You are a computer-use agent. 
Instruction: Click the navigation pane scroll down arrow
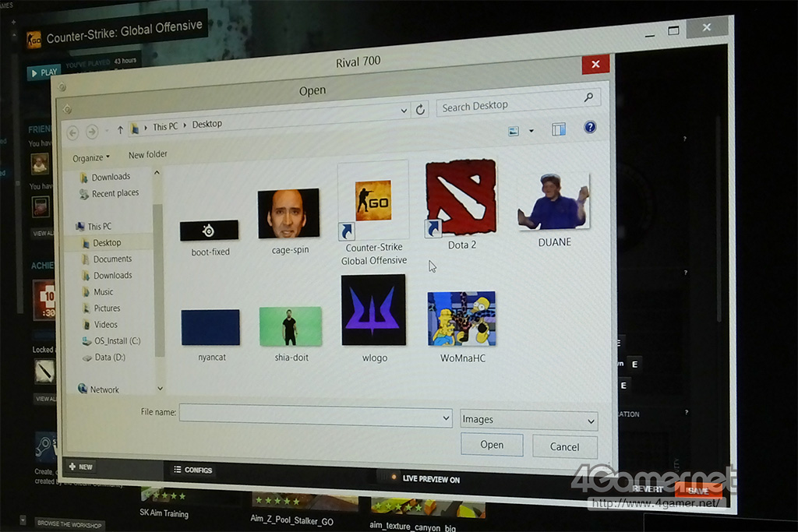pos(160,388)
